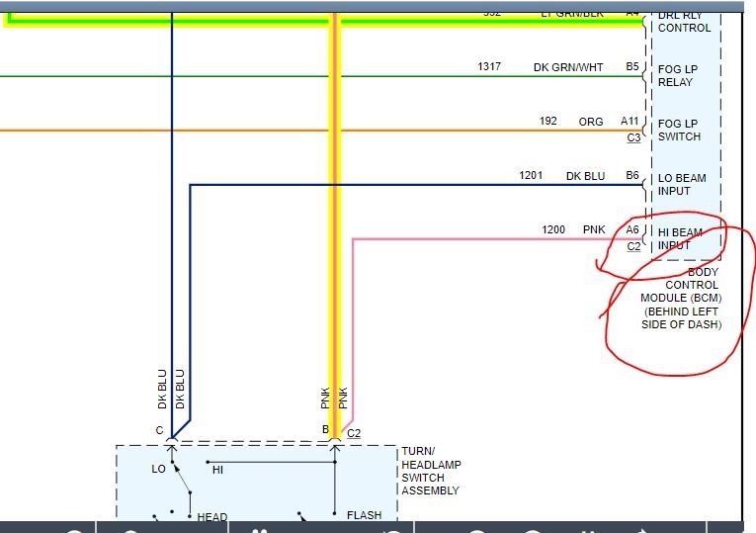Image resolution: width=756 pixels, height=533 pixels.
Task: Click the Turn/Headlamp Switch Assembly label
Action: (x=431, y=471)
